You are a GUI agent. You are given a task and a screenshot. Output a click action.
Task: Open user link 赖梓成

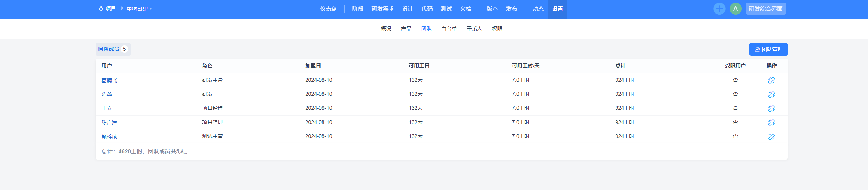[109, 136]
